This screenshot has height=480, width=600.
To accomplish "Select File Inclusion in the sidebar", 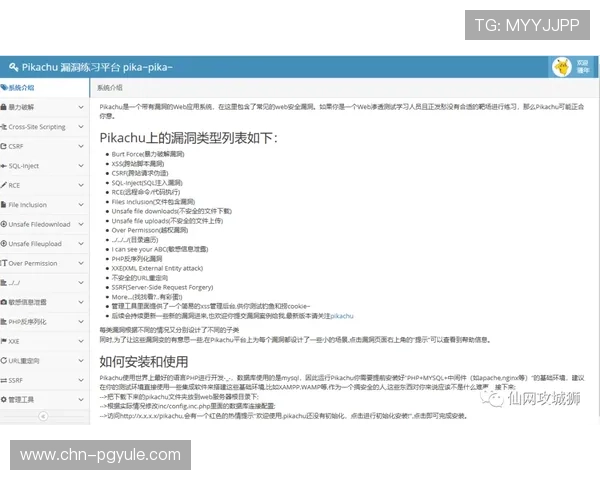I will pos(44,205).
